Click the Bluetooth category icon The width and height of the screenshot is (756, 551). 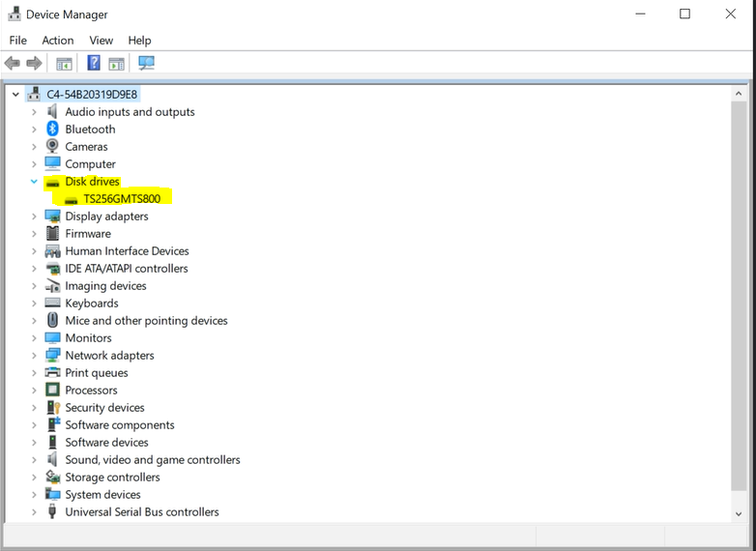pyautogui.click(x=52, y=129)
